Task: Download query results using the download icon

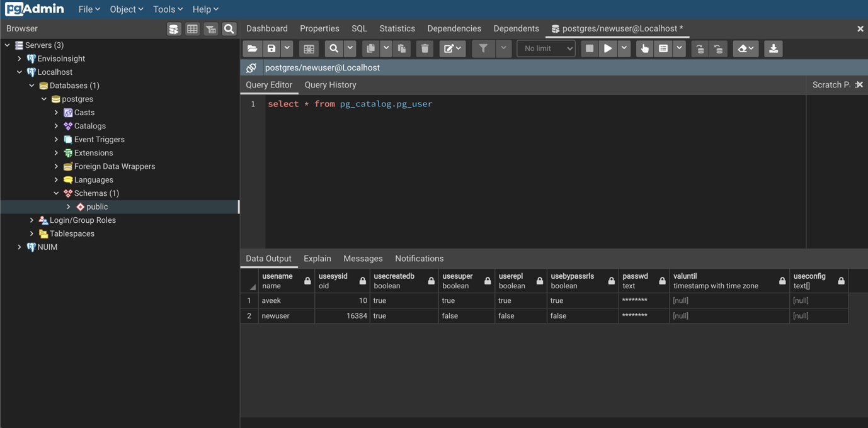Action: 773,48
